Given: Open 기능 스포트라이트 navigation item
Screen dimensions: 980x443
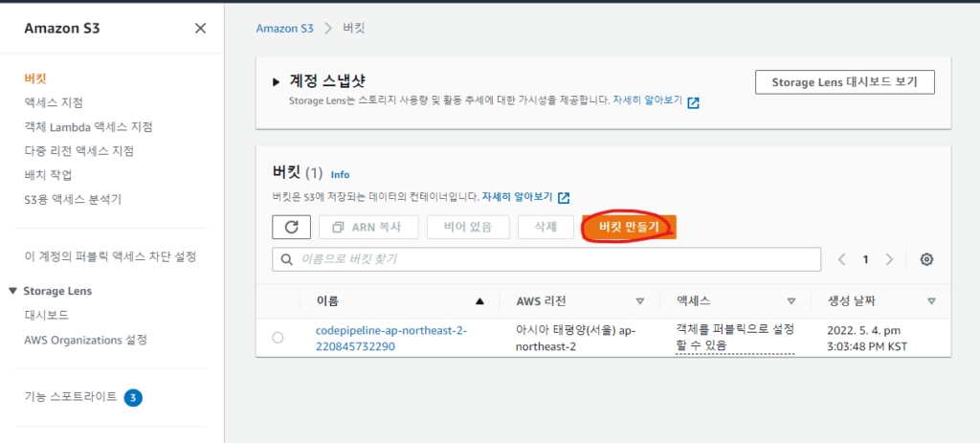Looking at the screenshot, I should [71, 396].
